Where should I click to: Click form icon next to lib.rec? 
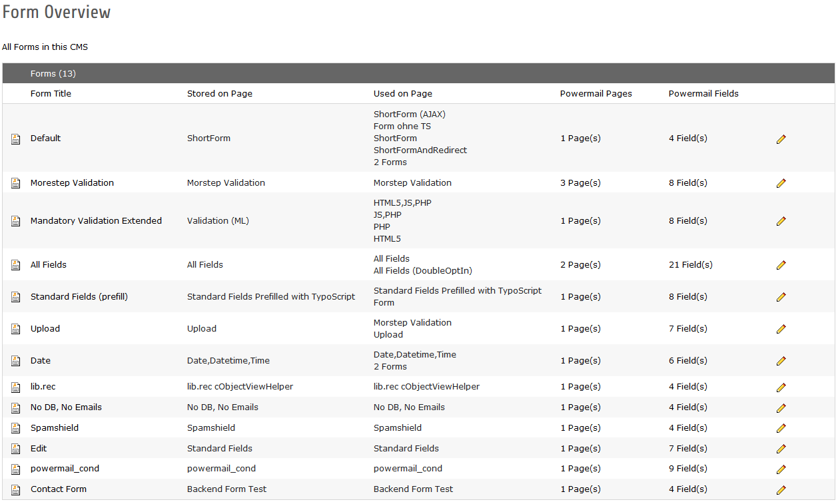pyautogui.click(x=16, y=387)
